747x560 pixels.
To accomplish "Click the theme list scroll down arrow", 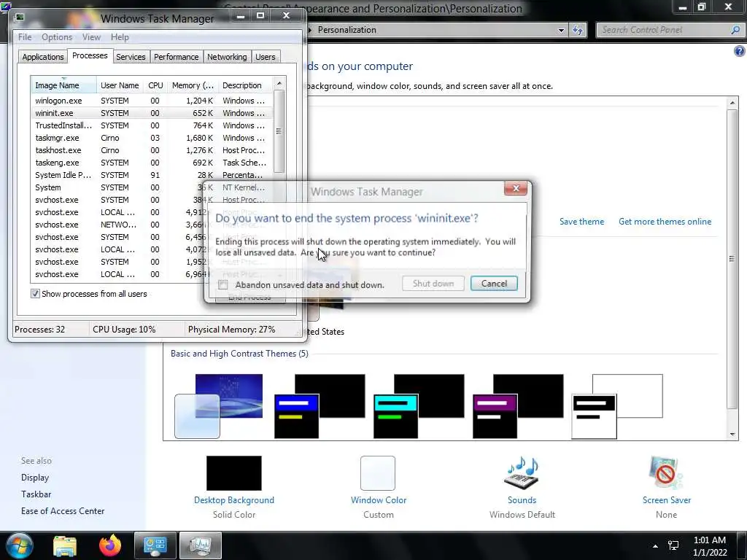I will coord(732,435).
